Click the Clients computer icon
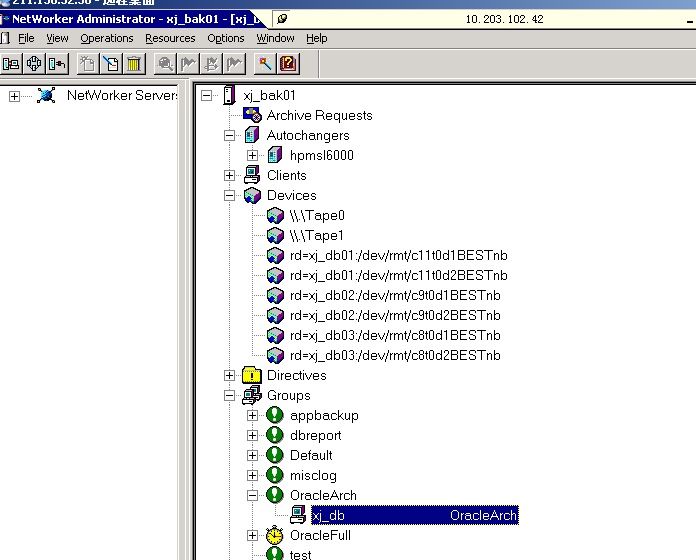The width and height of the screenshot is (696, 560). click(x=252, y=175)
